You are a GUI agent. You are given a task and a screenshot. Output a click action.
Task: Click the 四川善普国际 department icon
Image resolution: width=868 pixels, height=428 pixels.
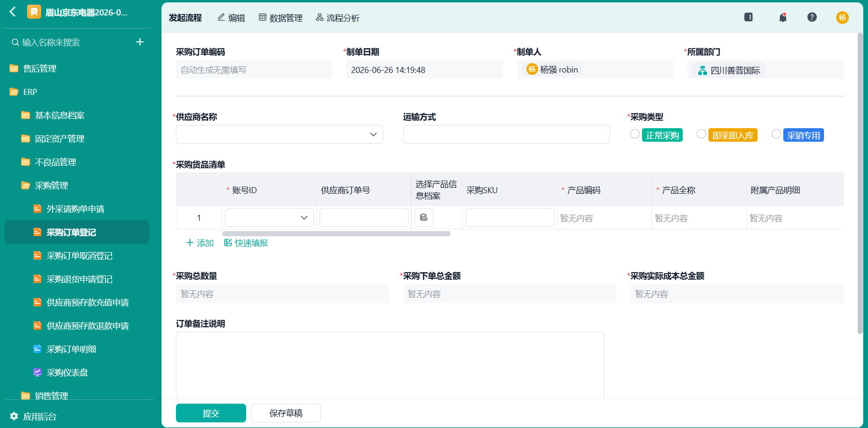[702, 70]
